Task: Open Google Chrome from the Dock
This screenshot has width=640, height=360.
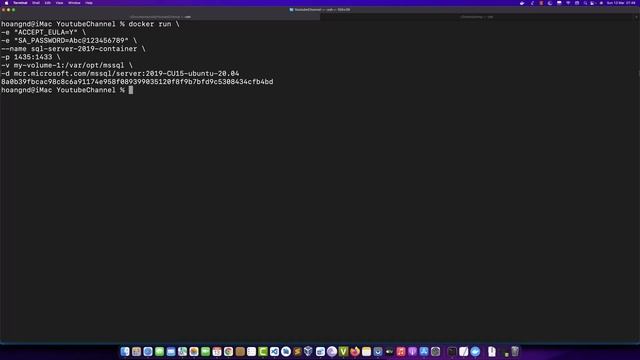Action: [228, 351]
